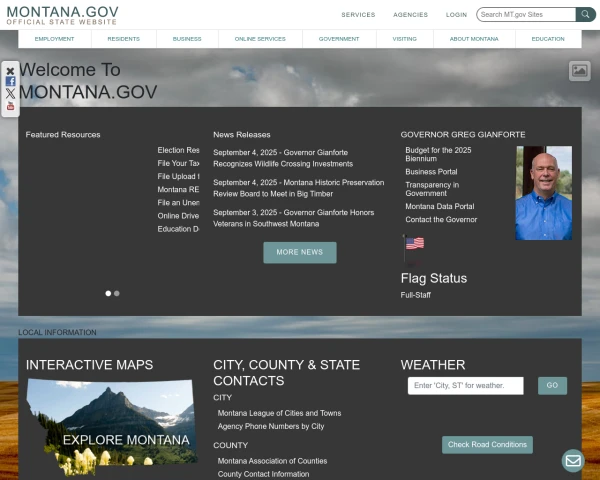Open the File Upload resource link

click(178, 176)
